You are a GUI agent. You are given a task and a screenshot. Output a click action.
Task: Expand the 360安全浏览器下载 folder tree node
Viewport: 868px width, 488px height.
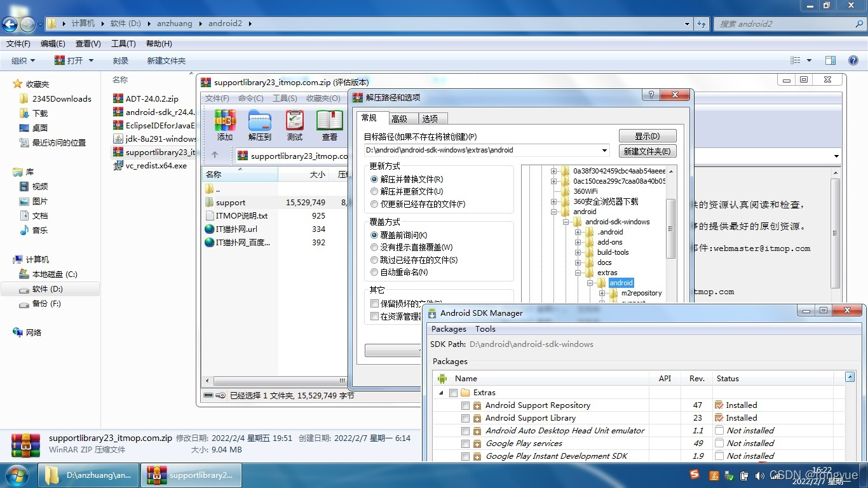click(x=553, y=201)
